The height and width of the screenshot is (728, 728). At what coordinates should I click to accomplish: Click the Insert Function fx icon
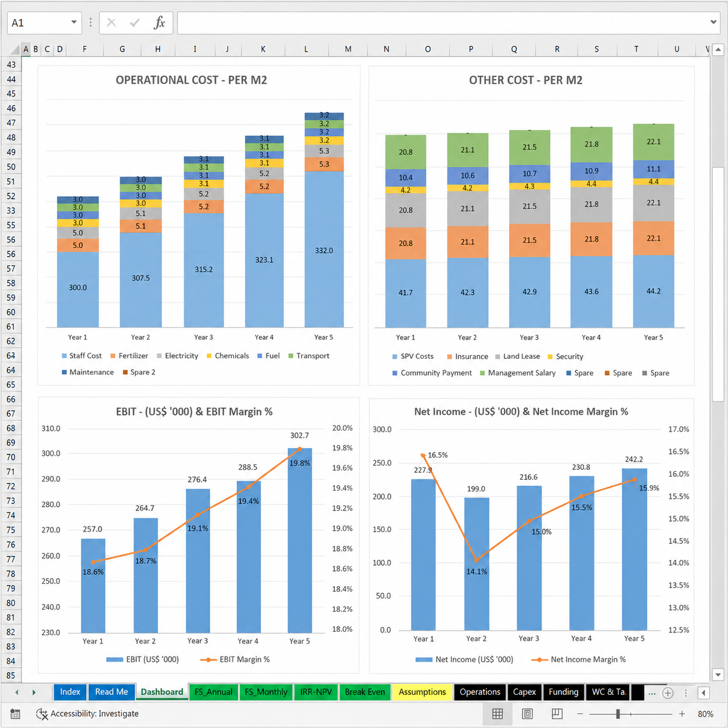(x=160, y=23)
